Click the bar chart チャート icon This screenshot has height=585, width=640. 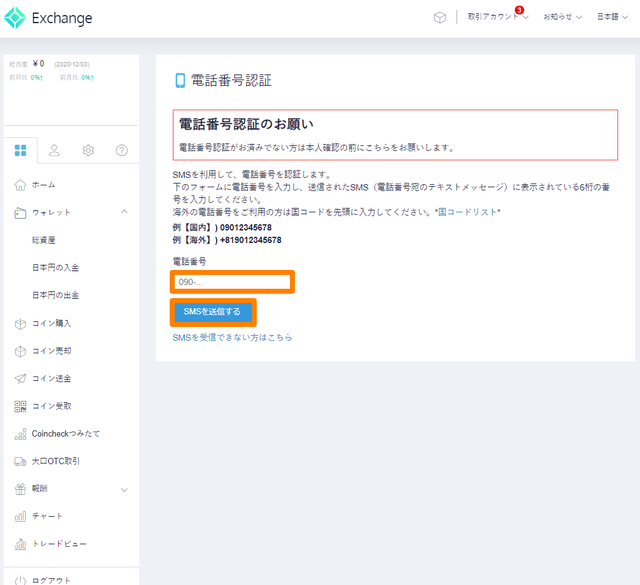click(x=20, y=516)
